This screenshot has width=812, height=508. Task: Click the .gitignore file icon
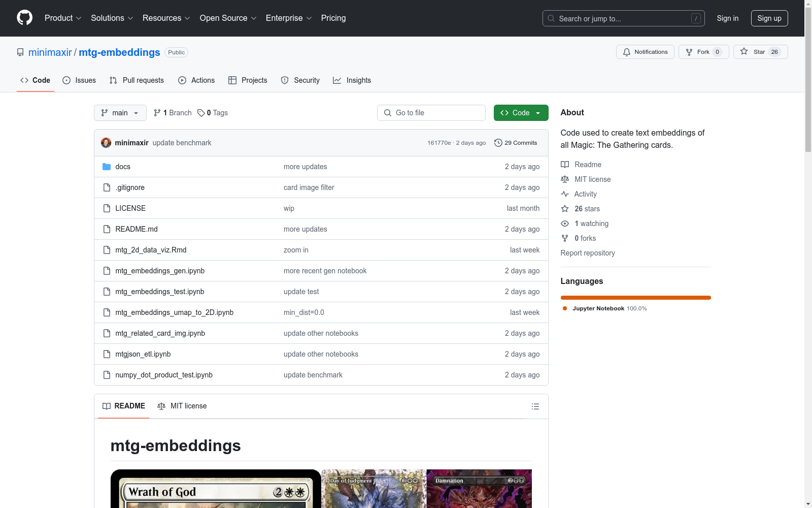[107, 187]
